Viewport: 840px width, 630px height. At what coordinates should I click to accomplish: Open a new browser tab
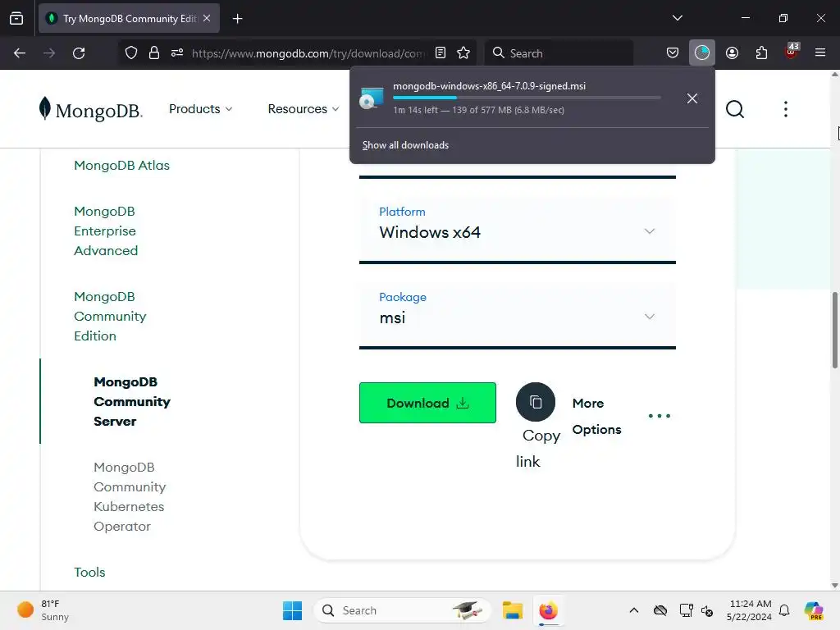237,19
